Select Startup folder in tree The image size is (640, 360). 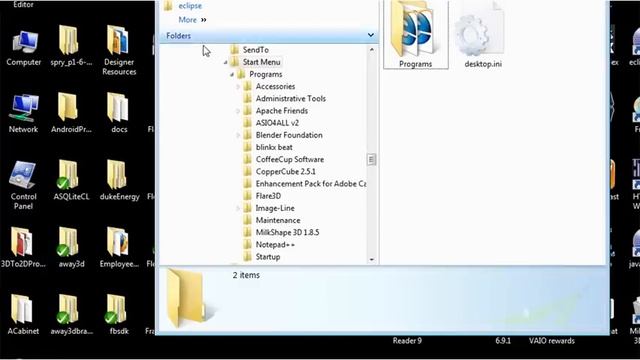(x=268, y=257)
